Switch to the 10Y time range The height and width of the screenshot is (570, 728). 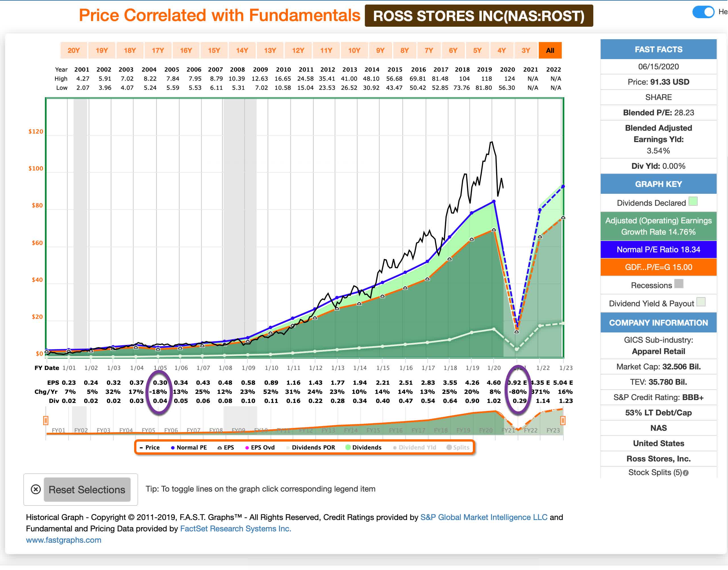(x=354, y=50)
